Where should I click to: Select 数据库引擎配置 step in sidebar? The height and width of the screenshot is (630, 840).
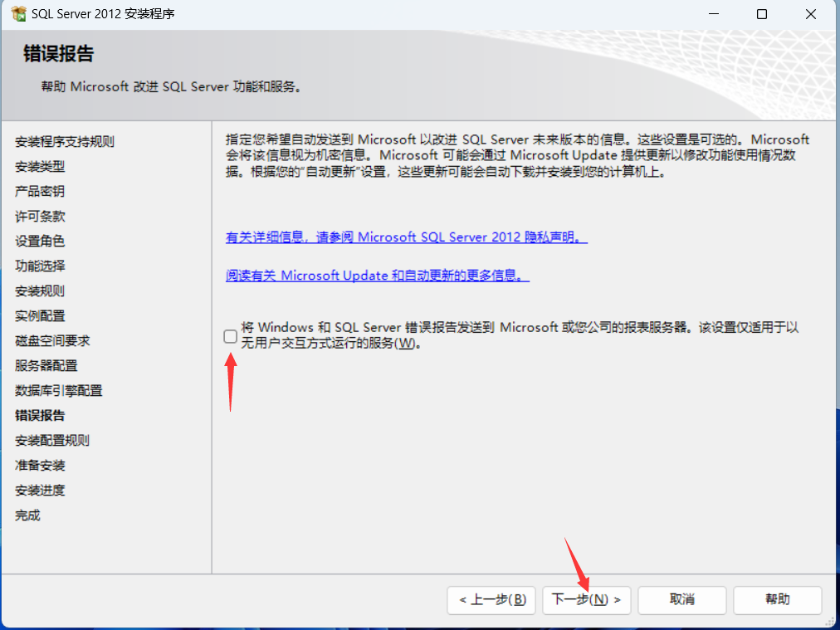tap(59, 391)
